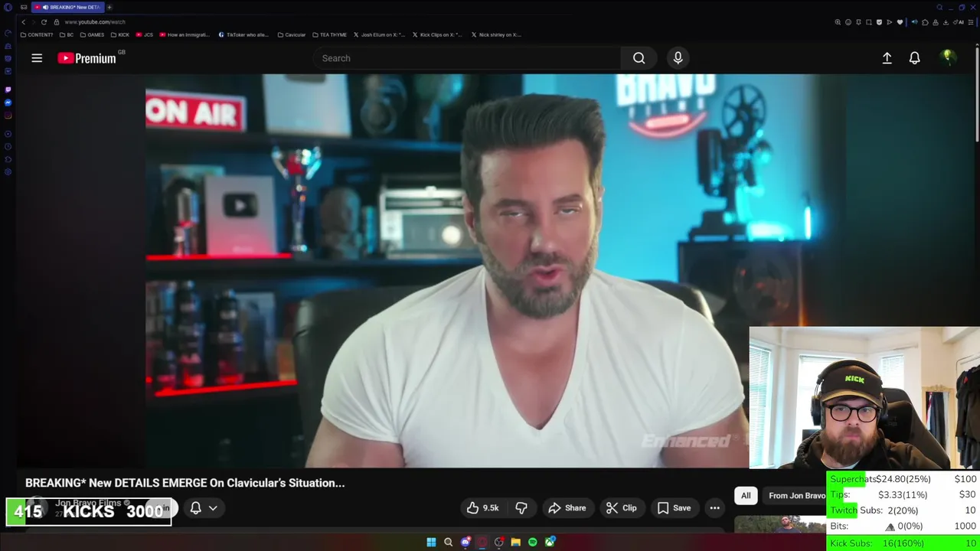Click into the YouTube Search field
The width and height of the screenshot is (980, 551).
tap(467, 58)
